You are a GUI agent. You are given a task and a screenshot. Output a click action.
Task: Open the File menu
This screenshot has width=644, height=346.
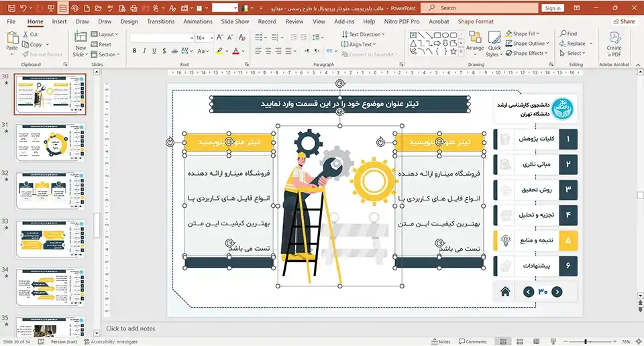[x=11, y=21]
